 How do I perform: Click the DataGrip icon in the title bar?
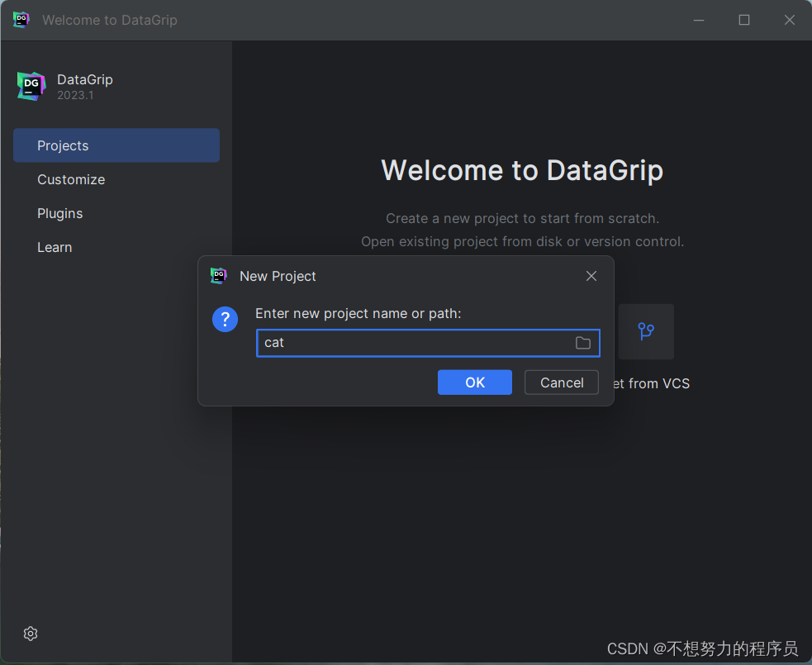point(20,19)
